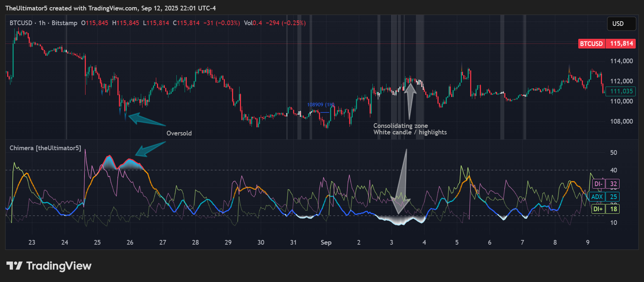Click the low value L115,814 in the legend
Viewport: 644px width, 282px height.
156,23
